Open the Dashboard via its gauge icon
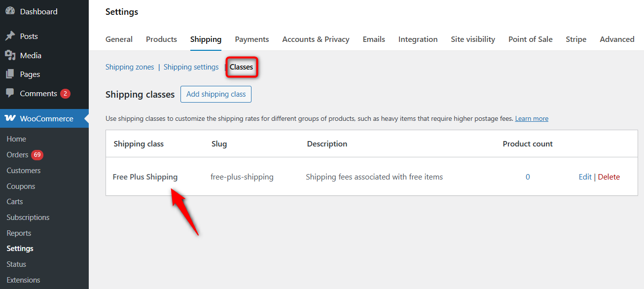This screenshot has width=644, height=289. 11,11
